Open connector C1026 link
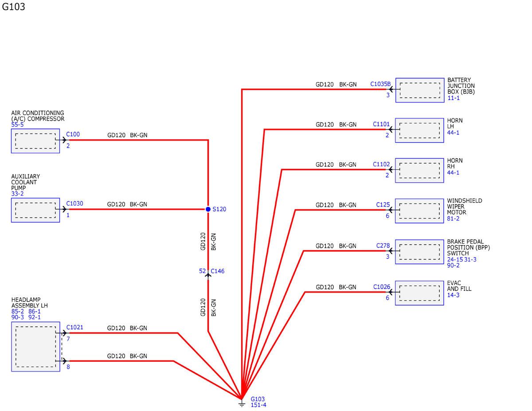This screenshot has width=532, height=411. (x=381, y=287)
